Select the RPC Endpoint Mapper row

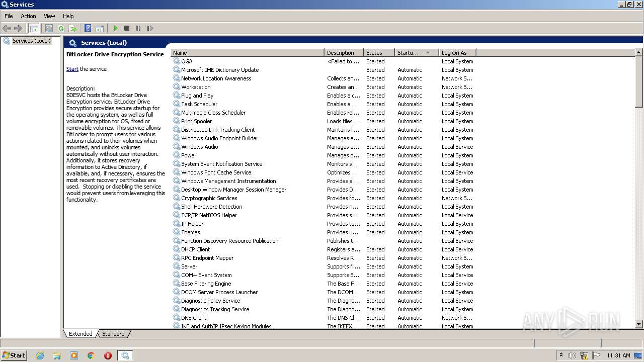pyautogui.click(x=323, y=258)
